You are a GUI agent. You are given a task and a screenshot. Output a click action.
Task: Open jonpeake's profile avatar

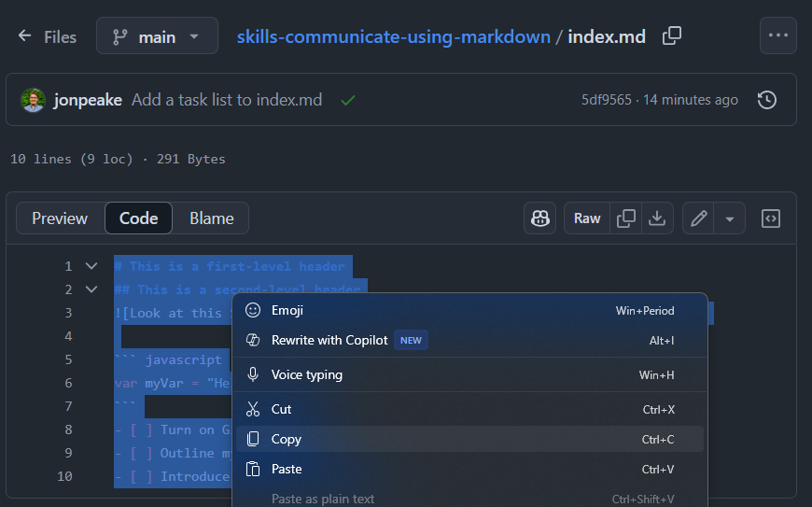click(34, 100)
